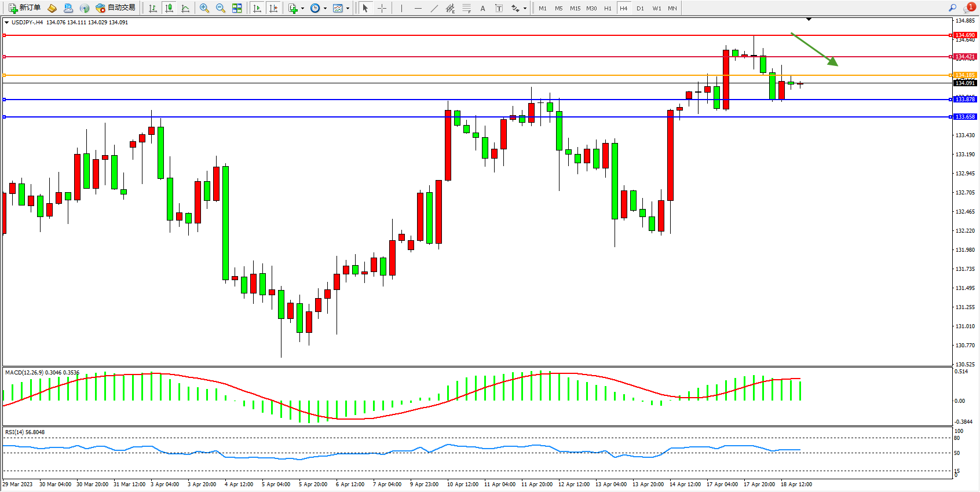Viewport: 980px width, 492px height.
Task: Open the indicators list dropdown arrow
Action: click(x=302, y=9)
